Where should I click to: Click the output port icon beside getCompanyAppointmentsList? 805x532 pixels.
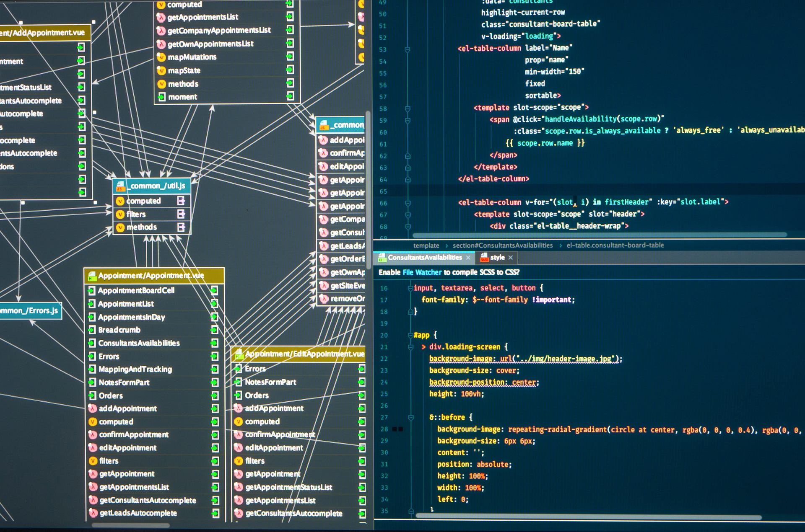(x=290, y=30)
